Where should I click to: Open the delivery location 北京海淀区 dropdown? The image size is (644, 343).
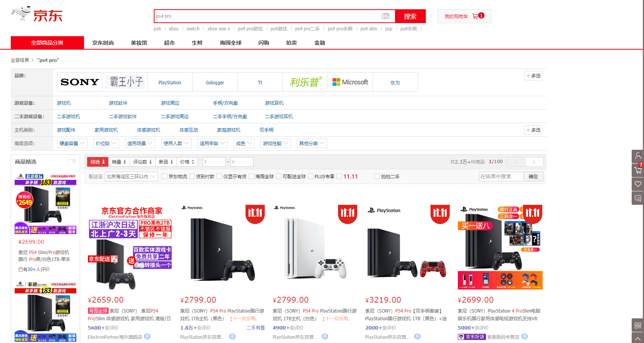click(131, 177)
